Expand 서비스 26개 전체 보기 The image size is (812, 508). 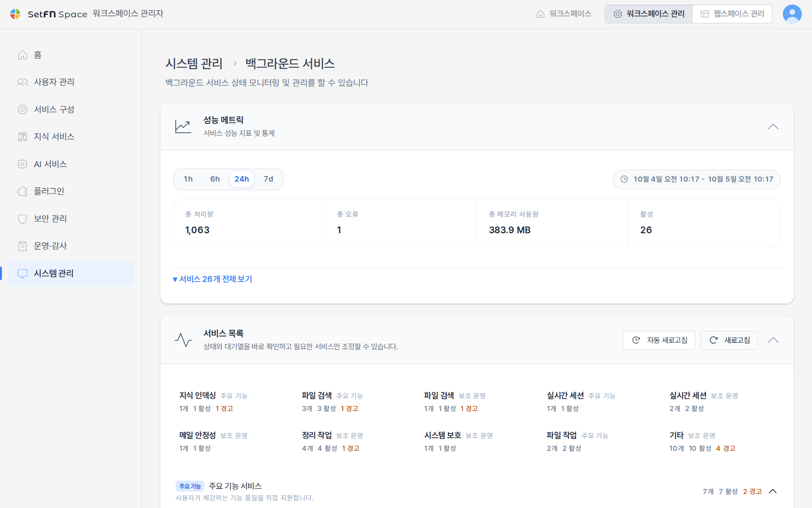[213, 279]
